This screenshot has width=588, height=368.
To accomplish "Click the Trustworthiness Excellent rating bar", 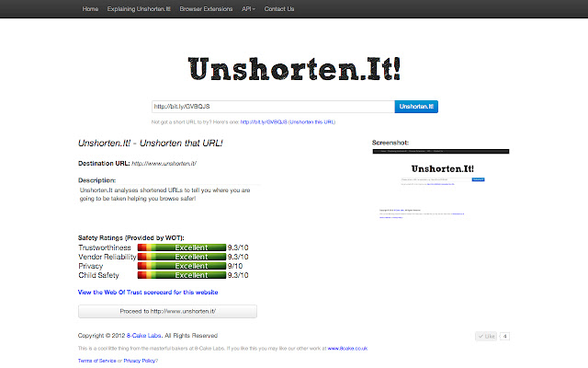I will pos(182,247).
